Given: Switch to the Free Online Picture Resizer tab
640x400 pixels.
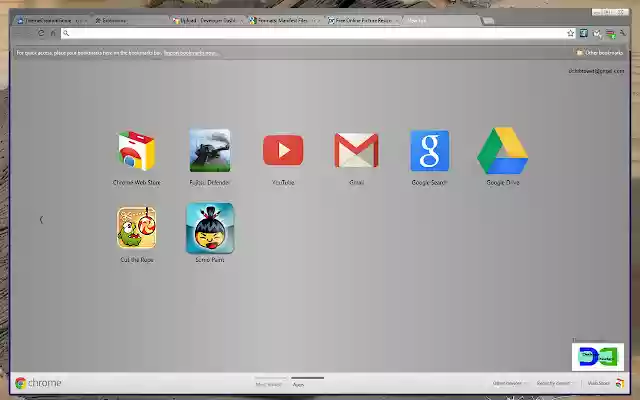Looking at the screenshot, I should pos(362,20).
